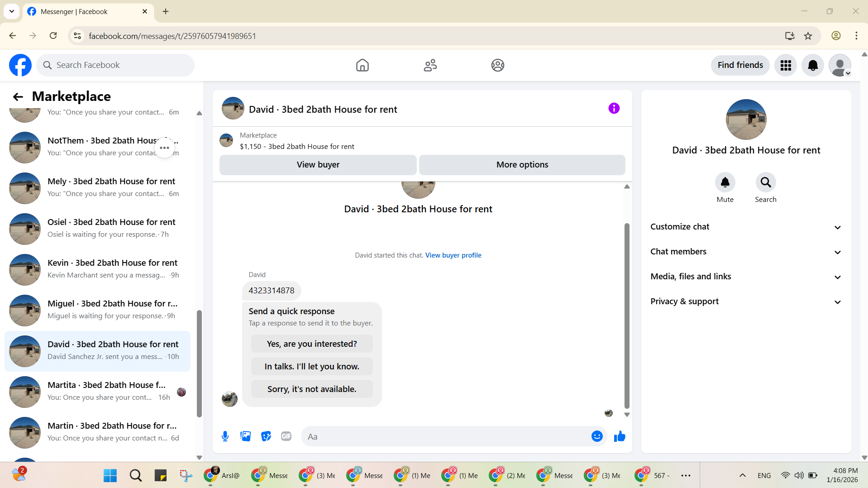868x488 pixels.
Task: Choose a GIF icon
Action: (x=286, y=436)
